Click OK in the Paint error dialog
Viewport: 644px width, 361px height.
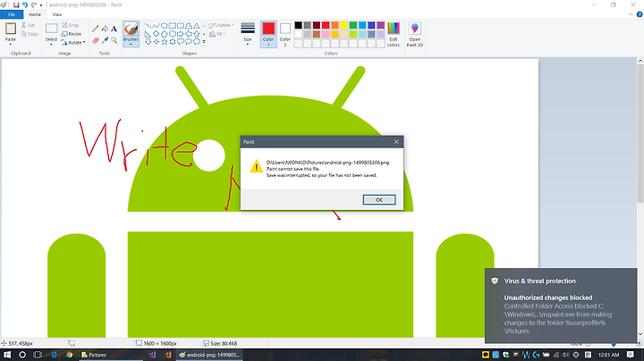click(x=379, y=200)
